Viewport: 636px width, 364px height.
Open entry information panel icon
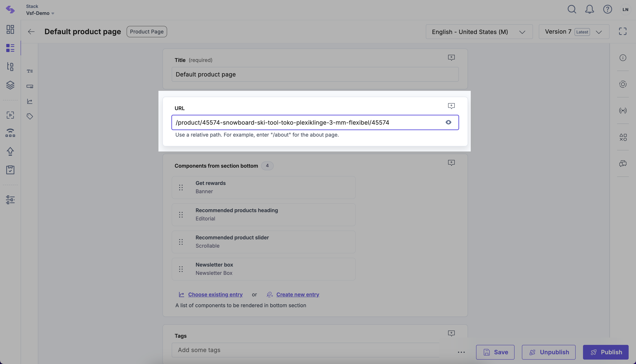[623, 58]
